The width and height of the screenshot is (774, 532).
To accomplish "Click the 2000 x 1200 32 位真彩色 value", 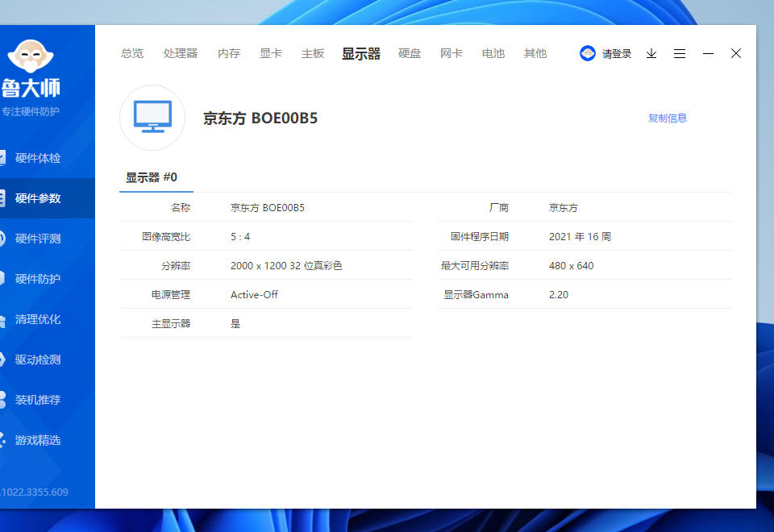I will tap(286, 265).
